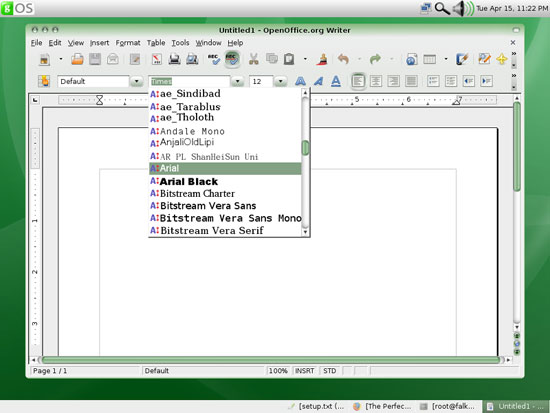Toggle Bold text formatting

pos(300,81)
